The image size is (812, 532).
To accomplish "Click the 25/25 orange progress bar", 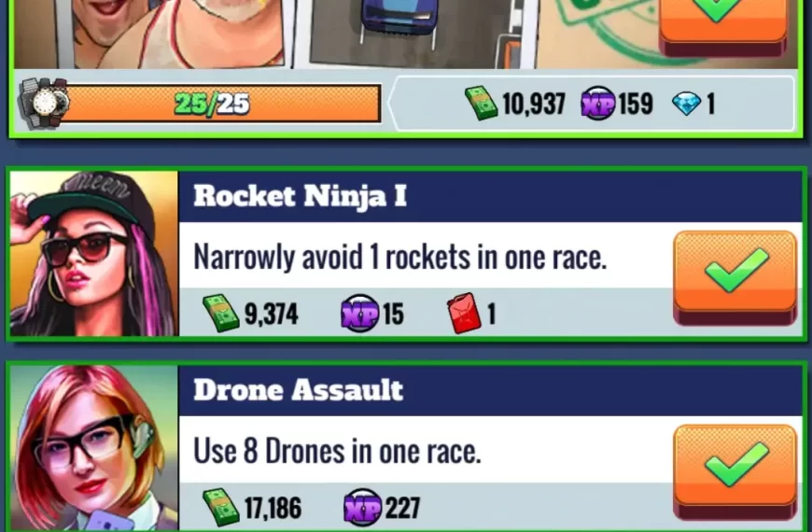I will [220, 105].
